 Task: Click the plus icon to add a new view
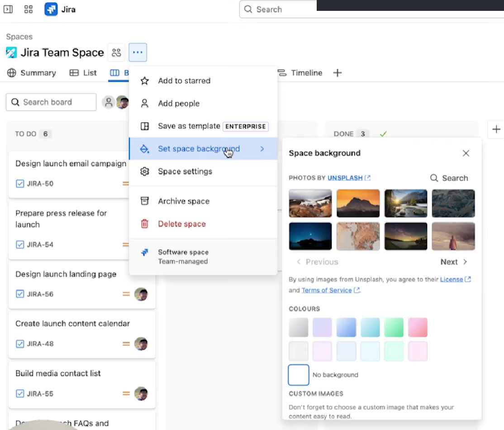(337, 72)
